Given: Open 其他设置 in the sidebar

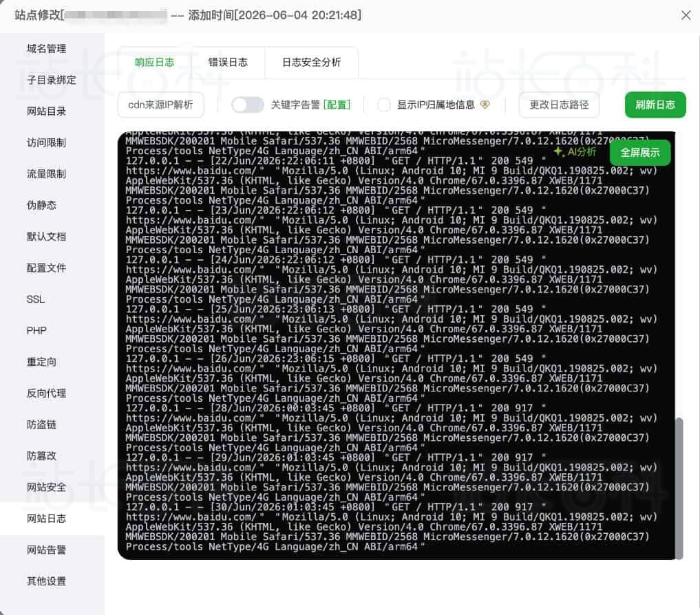Looking at the screenshot, I should click(46, 581).
